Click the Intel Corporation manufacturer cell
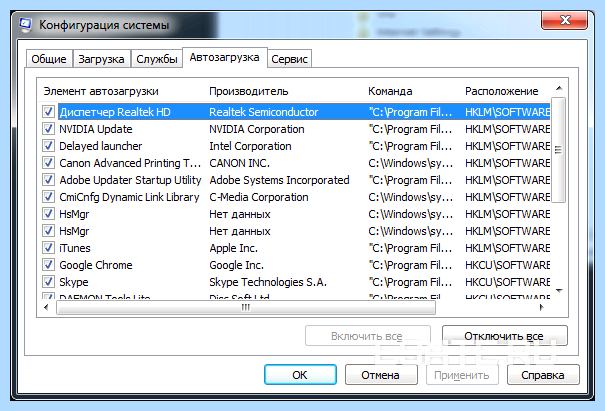 (x=250, y=146)
